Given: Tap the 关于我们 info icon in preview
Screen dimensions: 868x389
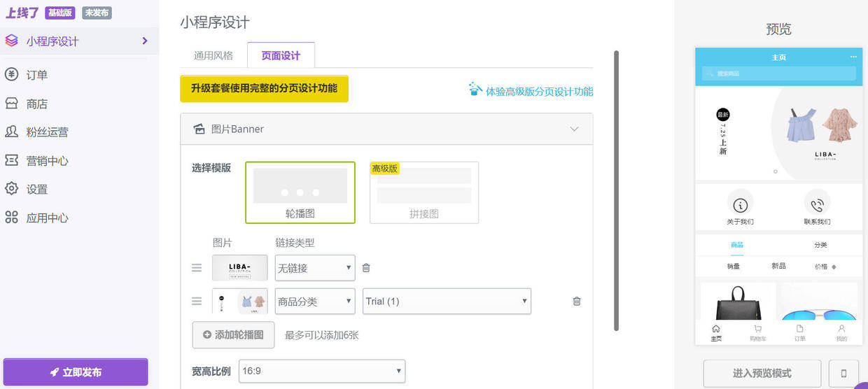Looking at the screenshot, I should pyautogui.click(x=740, y=205).
